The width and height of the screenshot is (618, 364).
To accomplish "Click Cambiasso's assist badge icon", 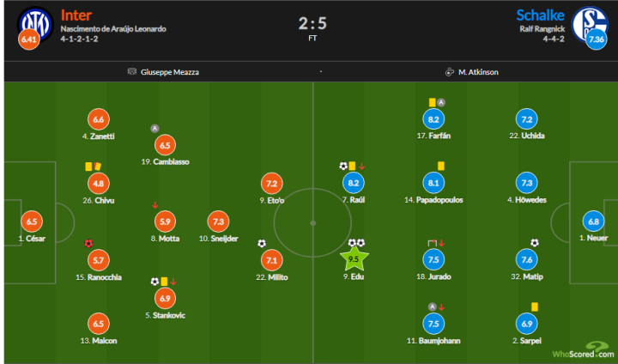I will (154, 129).
